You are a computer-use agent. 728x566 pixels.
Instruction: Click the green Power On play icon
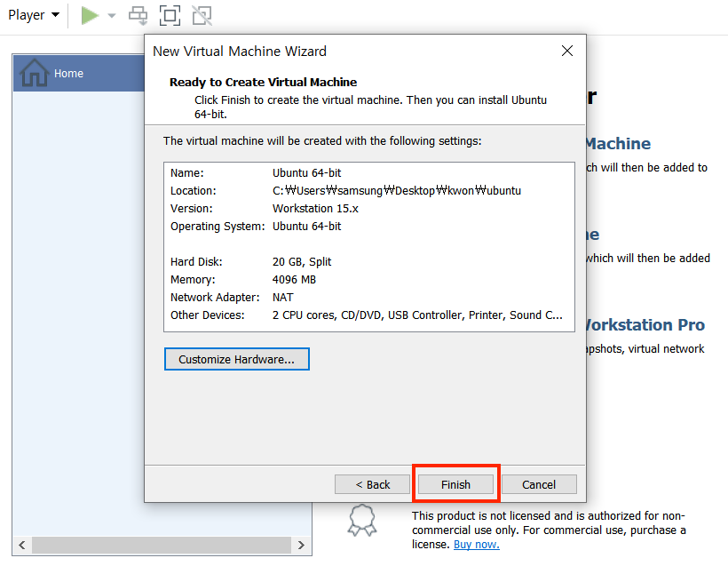[90, 15]
